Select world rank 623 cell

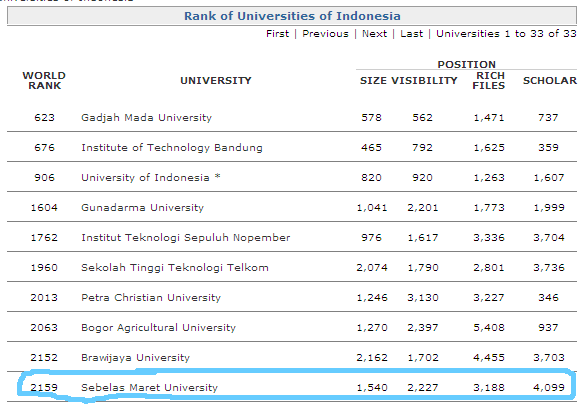[x=44, y=118]
